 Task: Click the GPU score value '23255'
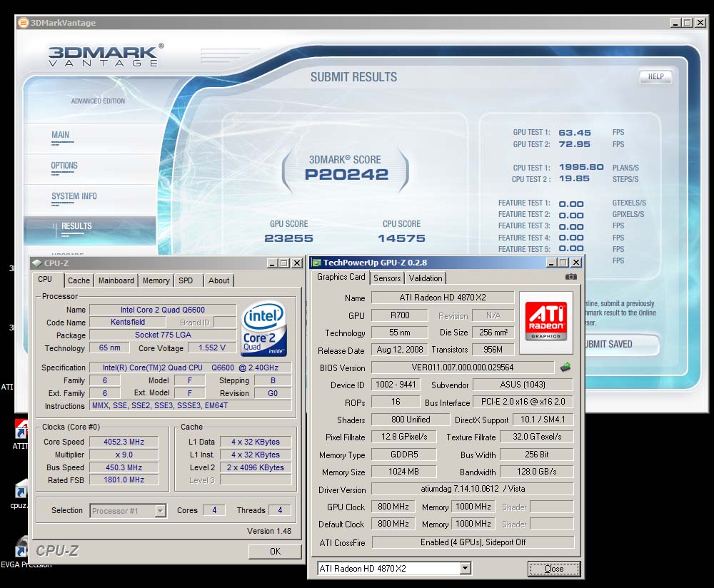[288, 238]
